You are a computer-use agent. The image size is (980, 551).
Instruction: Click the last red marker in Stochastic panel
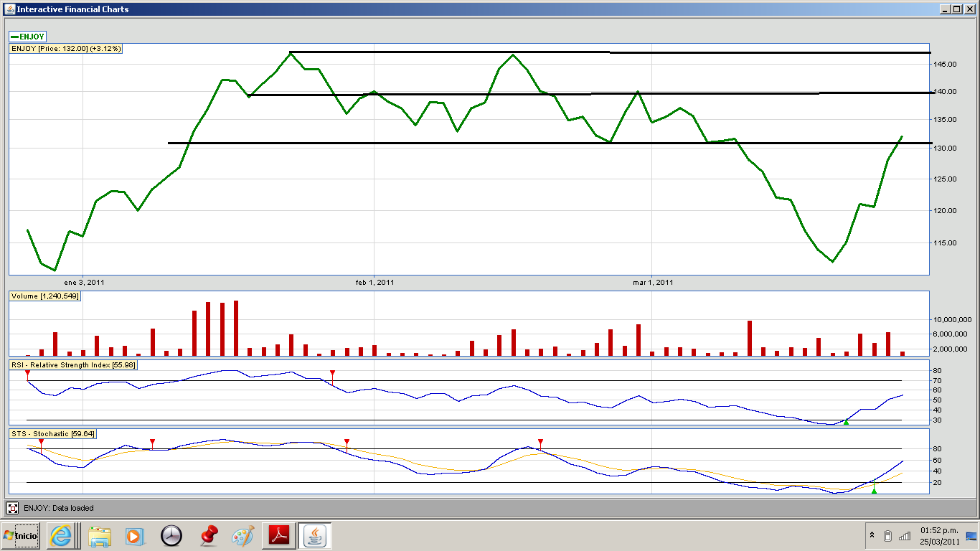click(x=540, y=441)
